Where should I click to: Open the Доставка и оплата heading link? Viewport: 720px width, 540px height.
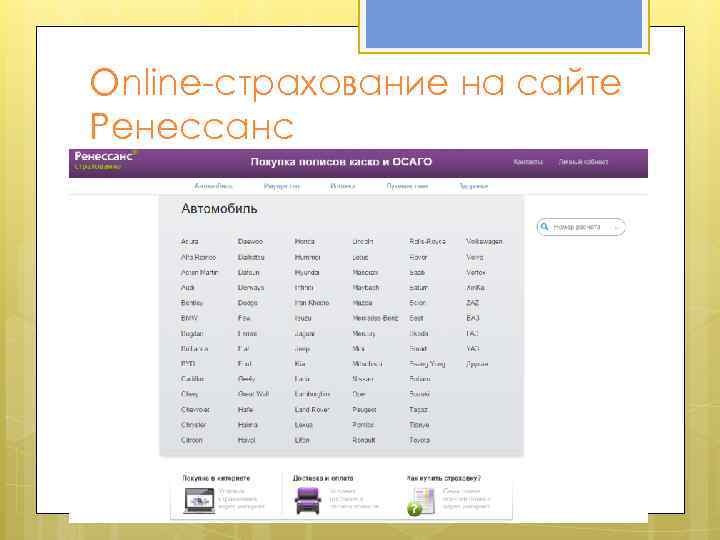tap(323, 478)
